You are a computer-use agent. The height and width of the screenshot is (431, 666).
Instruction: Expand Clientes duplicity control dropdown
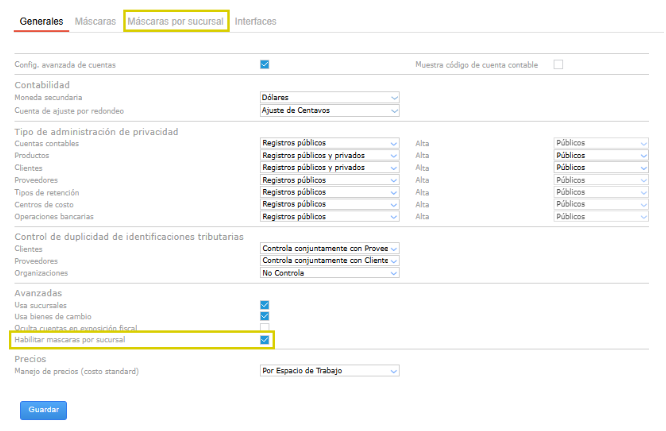[329, 248]
